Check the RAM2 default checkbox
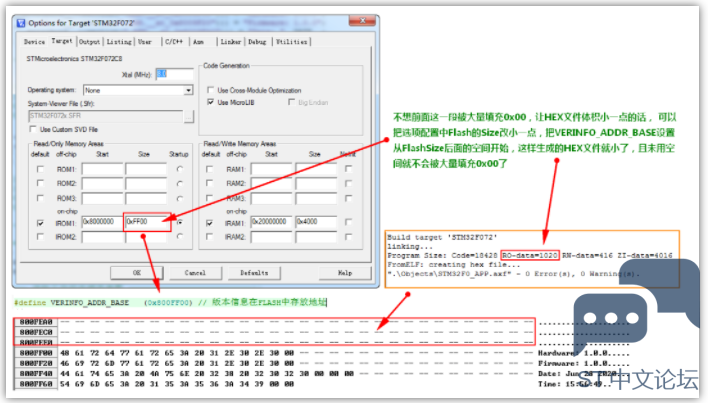 coord(209,183)
